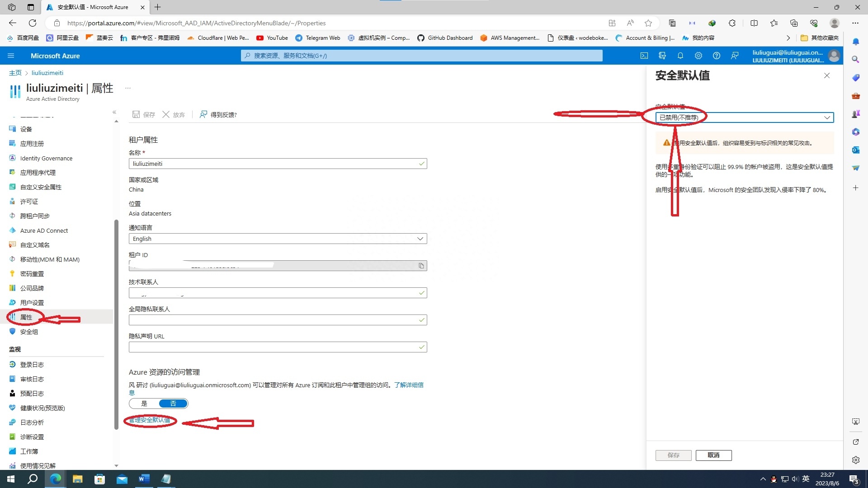
Task: Open 登录日志 under 监视
Action: click(x=32, y=365)
